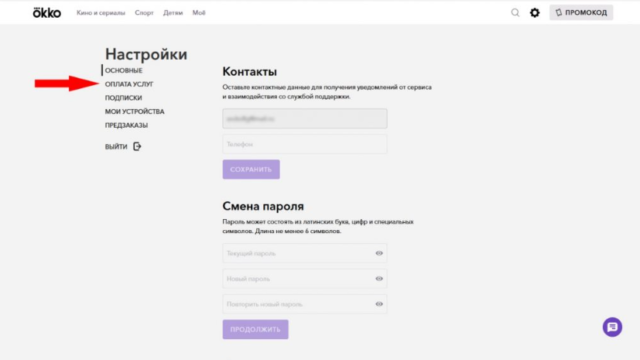Screen dimensions: 640x360
Task: Go to the Спорт section
Action: (144, 13)
